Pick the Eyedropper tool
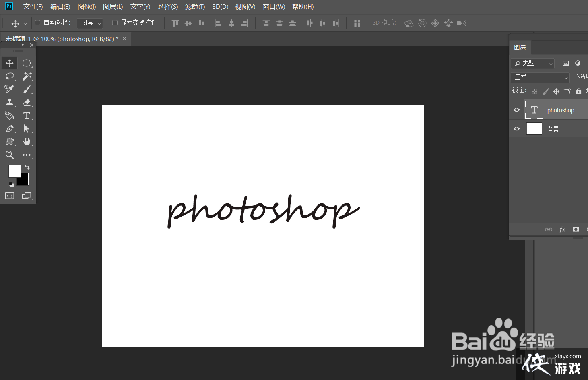Viewport: 588px width, 380px height. pos(10,89)
